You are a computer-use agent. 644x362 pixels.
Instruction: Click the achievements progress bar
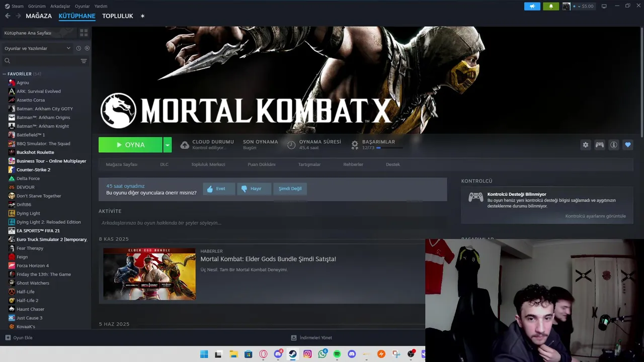pyautogui.click(x=389, y=148)
